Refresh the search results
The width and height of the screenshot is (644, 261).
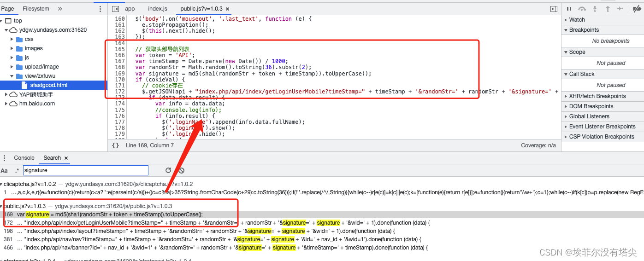(x=168, y=170)
